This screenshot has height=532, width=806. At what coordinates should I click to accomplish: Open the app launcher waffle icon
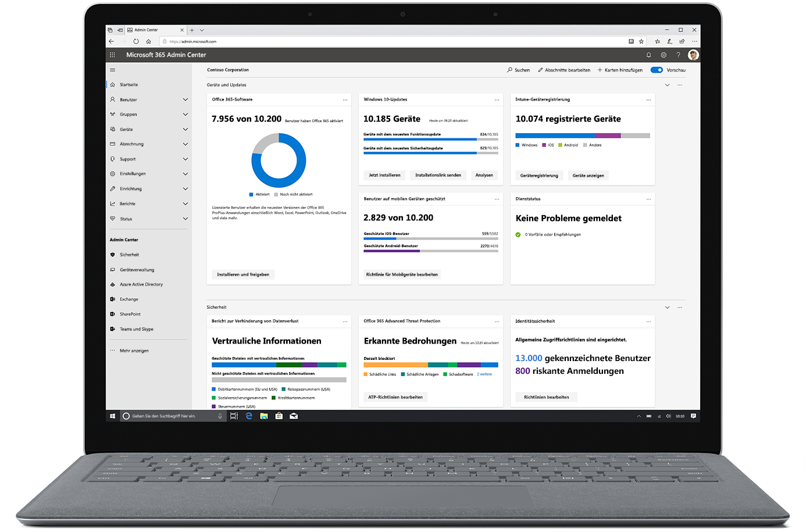(x=112, y=55)
